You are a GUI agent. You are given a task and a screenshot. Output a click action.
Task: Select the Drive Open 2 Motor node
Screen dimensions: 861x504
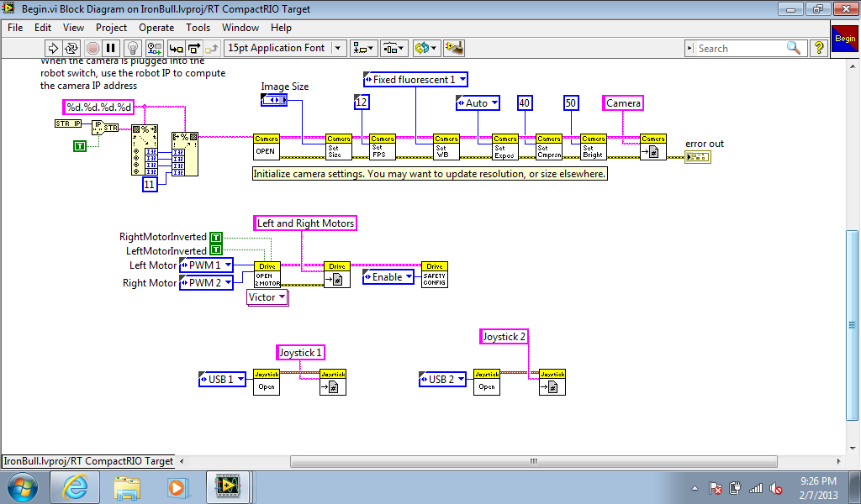(x=267, y=274)
